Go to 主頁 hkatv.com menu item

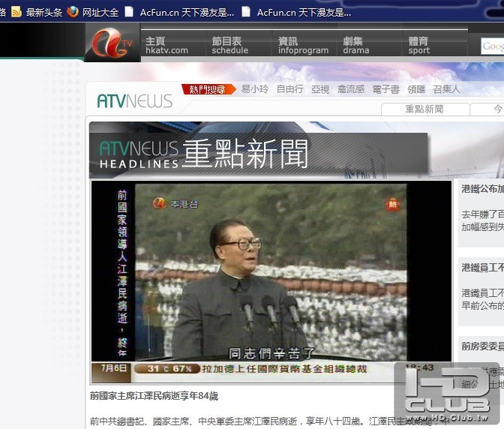[166, 46]
